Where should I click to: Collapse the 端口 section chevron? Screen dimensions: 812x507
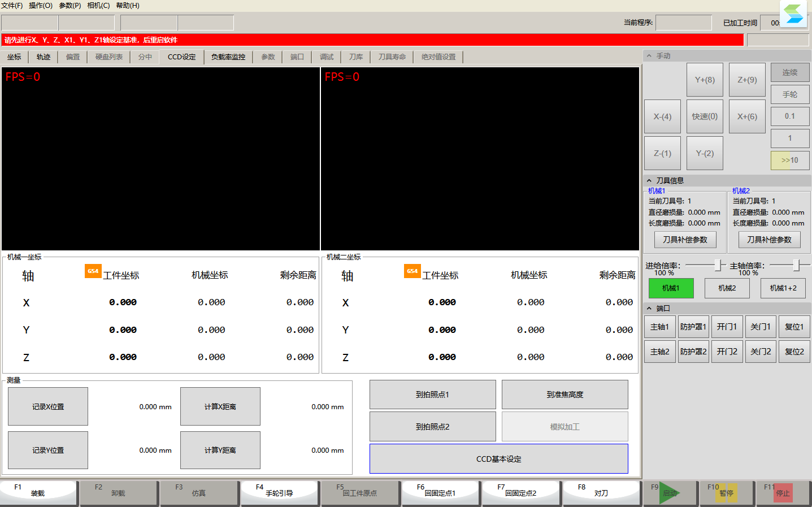pyautogui.click(x=649, y=309)
